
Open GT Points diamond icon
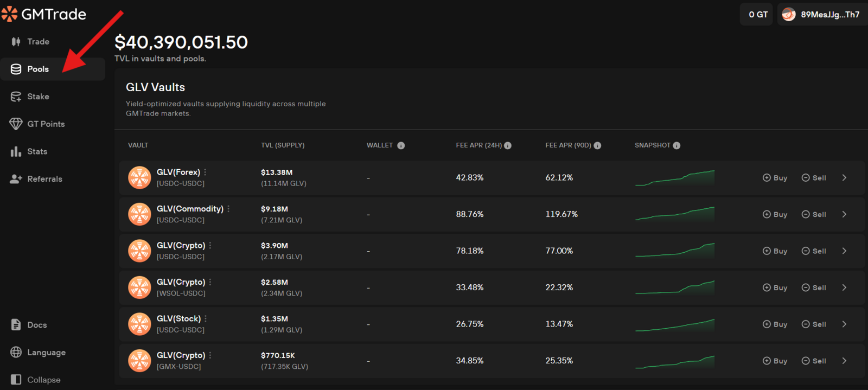click(16, 124)
